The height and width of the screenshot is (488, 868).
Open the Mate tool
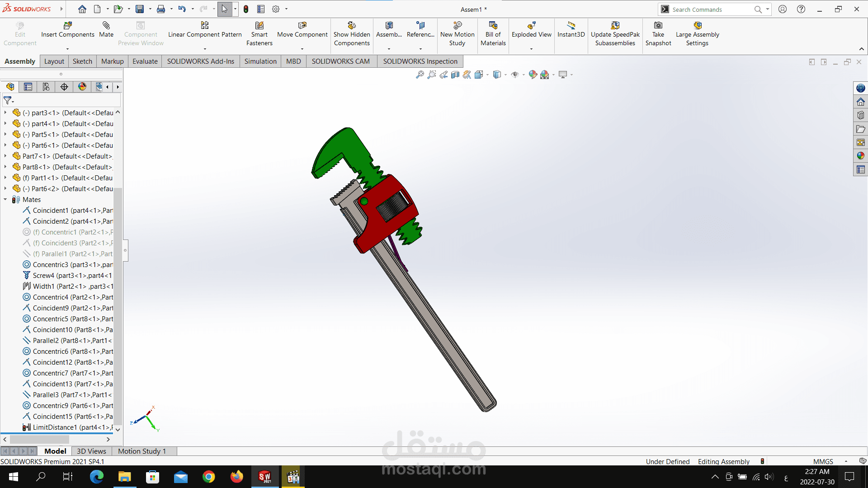tap(106, 30)
